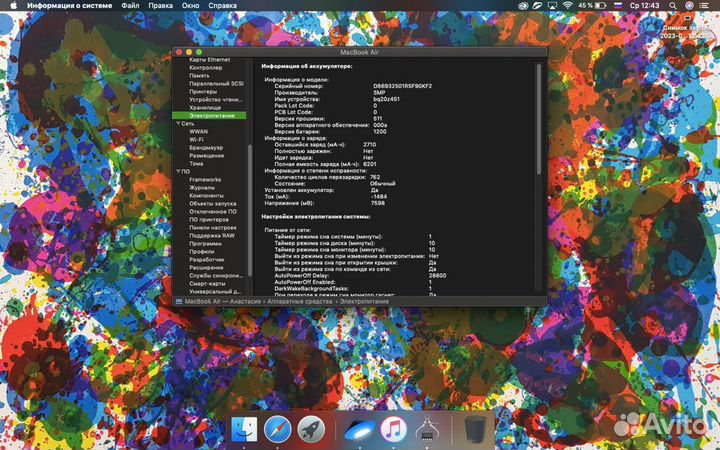This screenshot has width=720, height=450.
Task: Click serial number D86932501RSF90KF2
Action: [403, 86]
